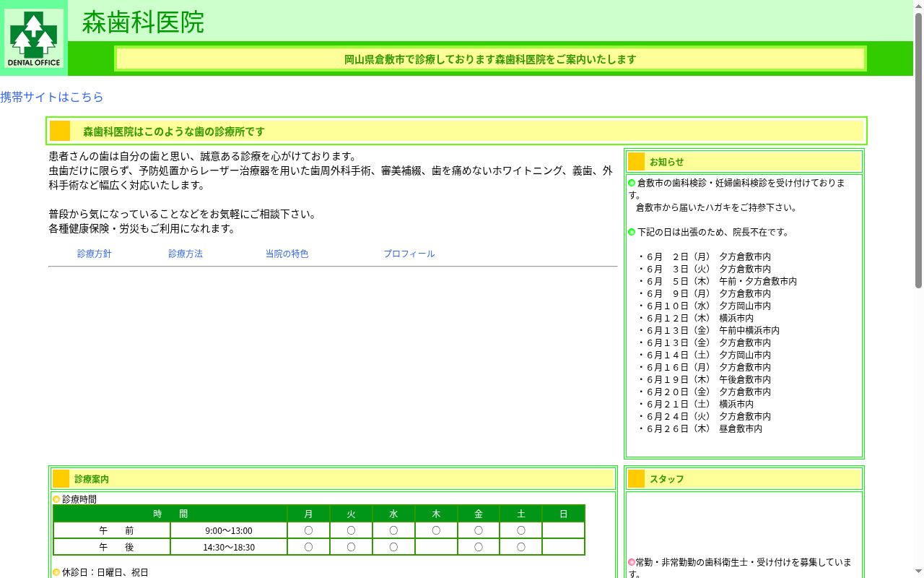This screenshot has height=578, width=924.
Task: Click the 日 column header in schedule table
Action: [x=564, y=514]
